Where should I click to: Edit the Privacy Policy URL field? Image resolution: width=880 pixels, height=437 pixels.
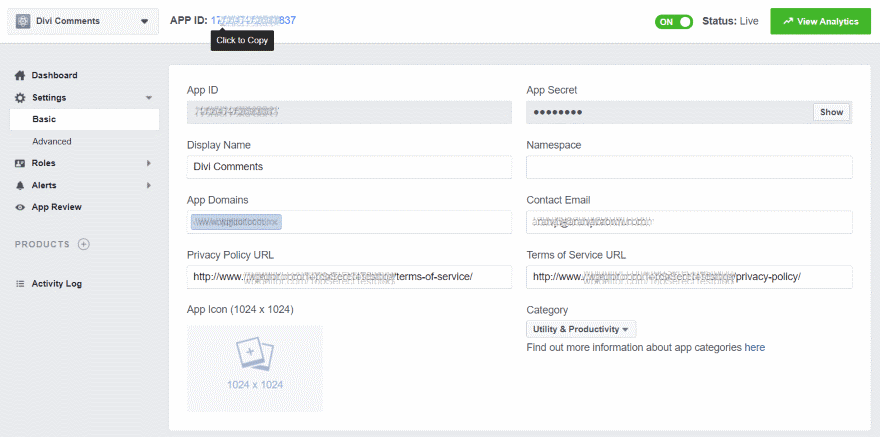click(349, 277)
